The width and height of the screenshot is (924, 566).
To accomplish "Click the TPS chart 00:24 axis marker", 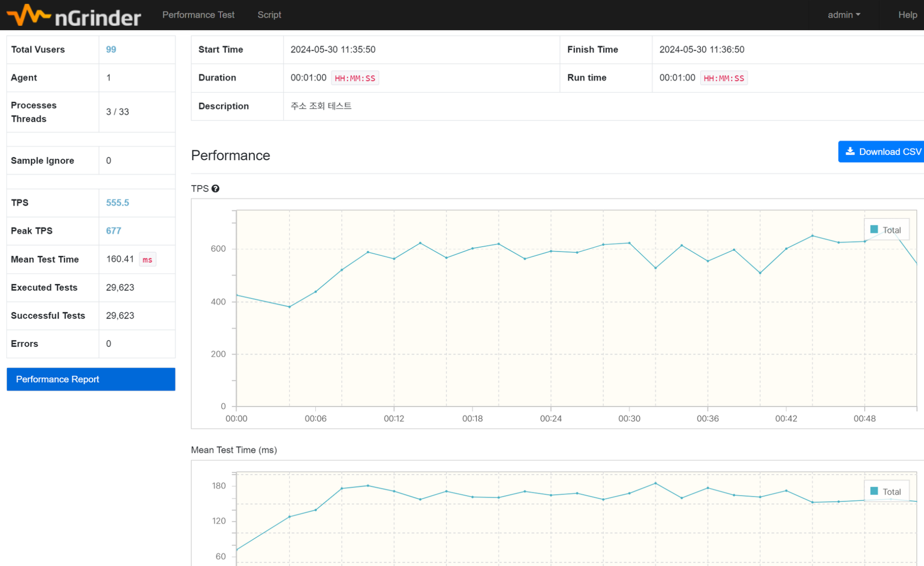I will 550,418.
